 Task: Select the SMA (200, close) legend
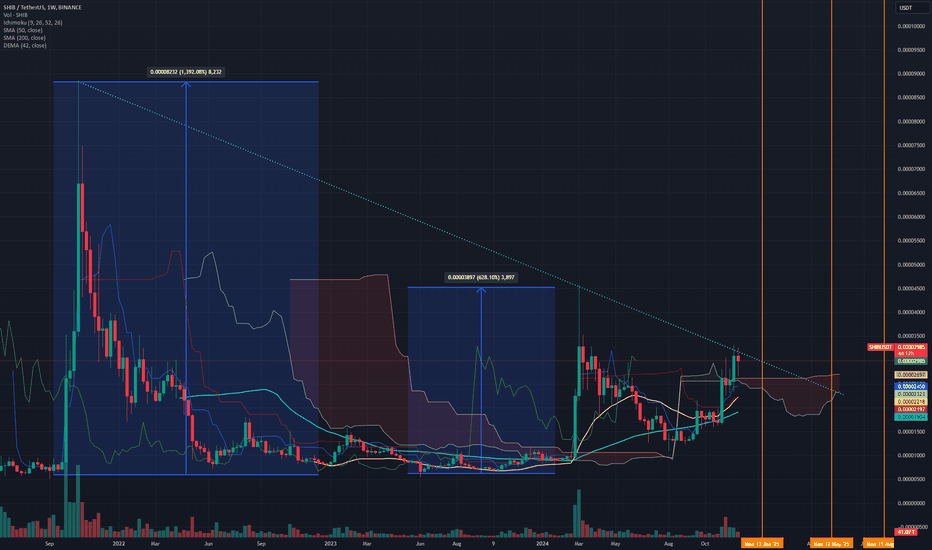point(24,37)
